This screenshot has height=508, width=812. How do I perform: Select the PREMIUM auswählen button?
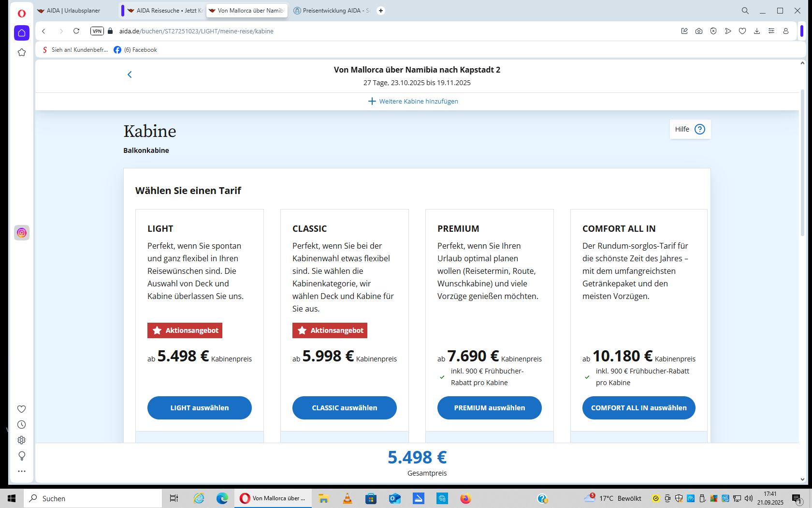(489, 408)
